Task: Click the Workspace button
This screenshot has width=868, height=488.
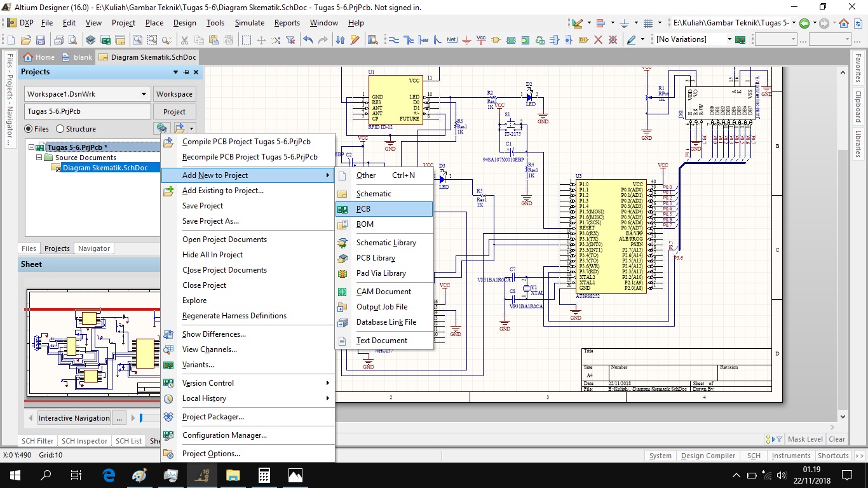Action: tap(175, 94)
